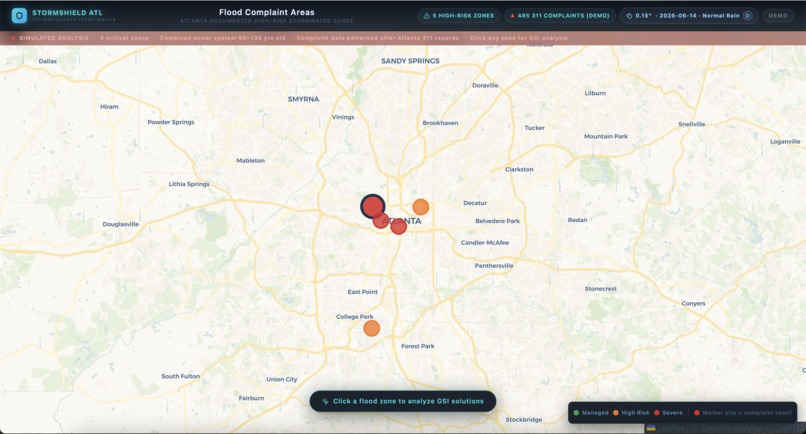Viewport: 806px width, 434px height.
Task: Click the red dot beside Marker size legend text
Action: pos(697,412)
